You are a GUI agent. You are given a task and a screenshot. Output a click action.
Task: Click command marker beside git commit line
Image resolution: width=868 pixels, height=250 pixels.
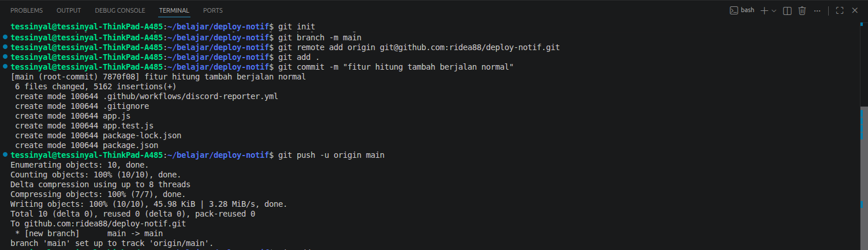tap(5, 66)
